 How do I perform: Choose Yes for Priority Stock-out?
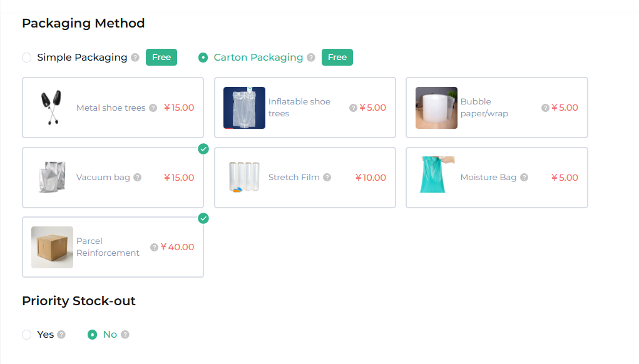click(27, 335)
